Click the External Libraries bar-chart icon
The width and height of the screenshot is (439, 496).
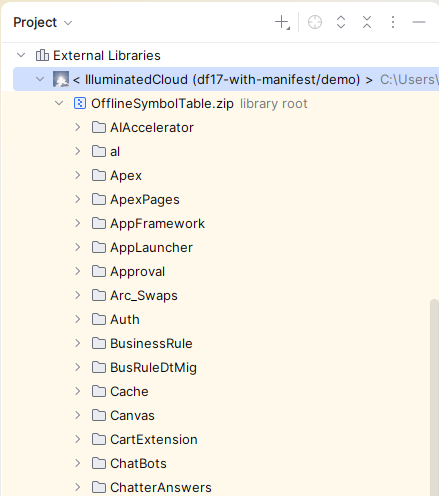click(x=42, y=55)
